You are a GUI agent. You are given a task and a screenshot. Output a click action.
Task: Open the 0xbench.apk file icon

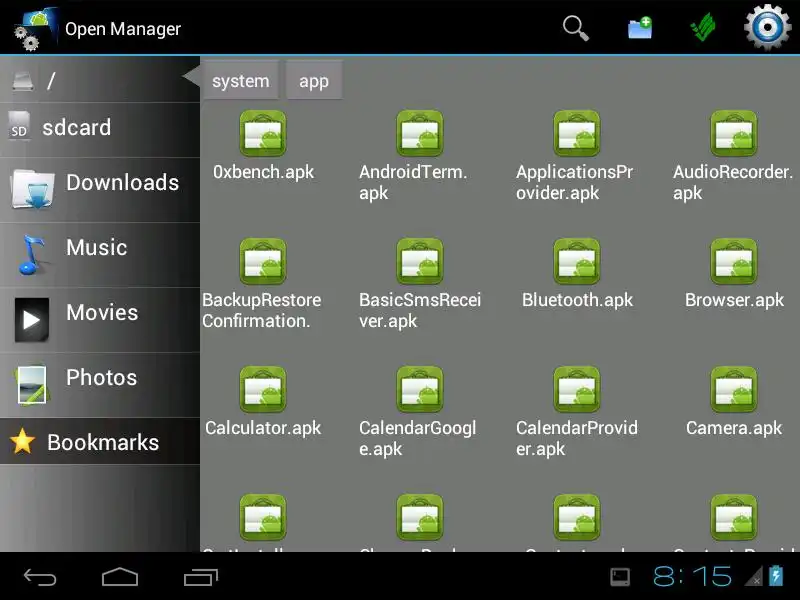(x=263, y=133)
